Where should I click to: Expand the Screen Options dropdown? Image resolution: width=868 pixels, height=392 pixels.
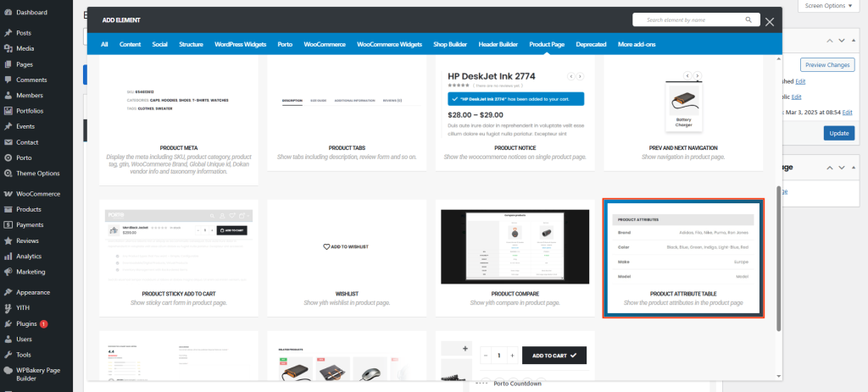(x=829, y=5)
